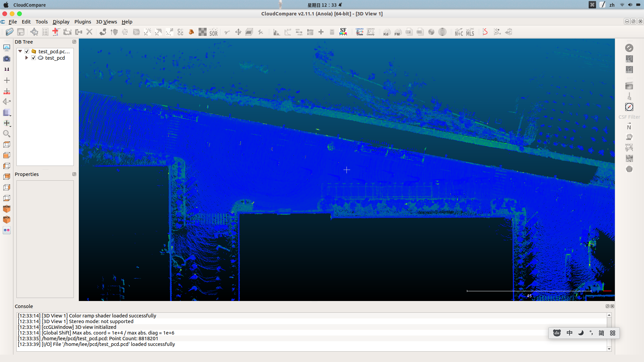The height and width of the screenshot is (362, 644).
Task: Open the Edit menu
Action: [26, 22]
